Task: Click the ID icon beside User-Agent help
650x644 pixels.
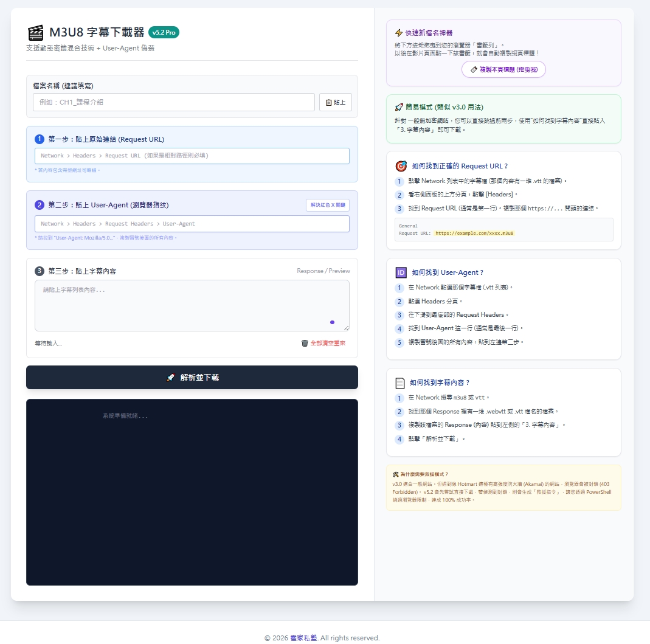Action: tap(401, 272)
